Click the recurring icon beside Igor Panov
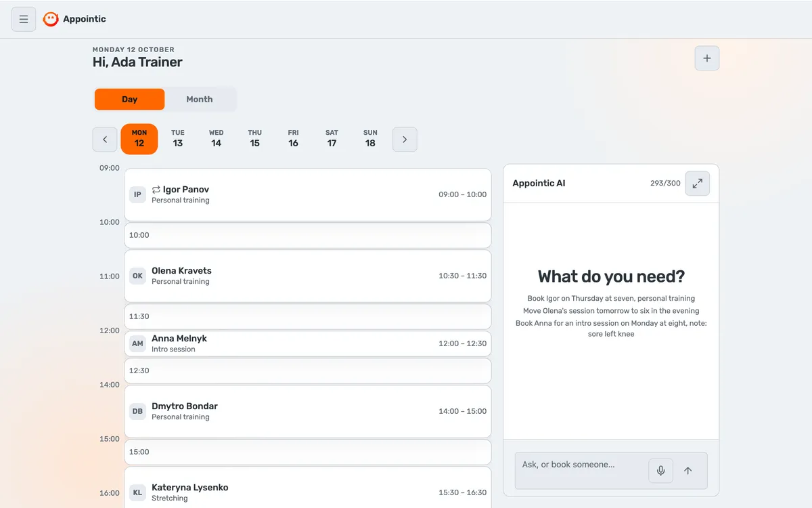 [x=156, y=190]
